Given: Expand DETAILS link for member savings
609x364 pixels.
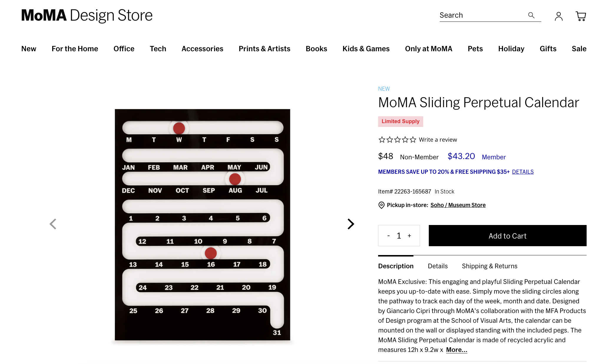Looking at the screenshot, I should coord(523,172).
